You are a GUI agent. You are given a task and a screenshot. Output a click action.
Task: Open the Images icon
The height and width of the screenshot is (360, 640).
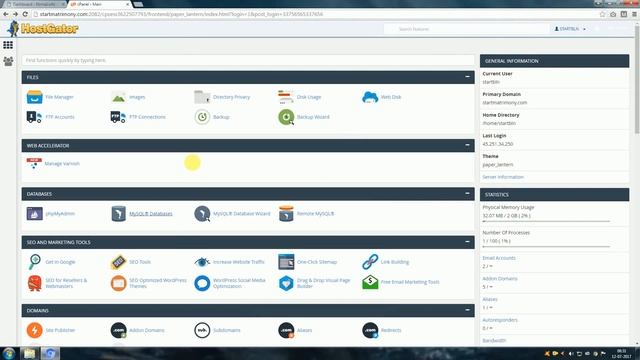pos(118,97)
